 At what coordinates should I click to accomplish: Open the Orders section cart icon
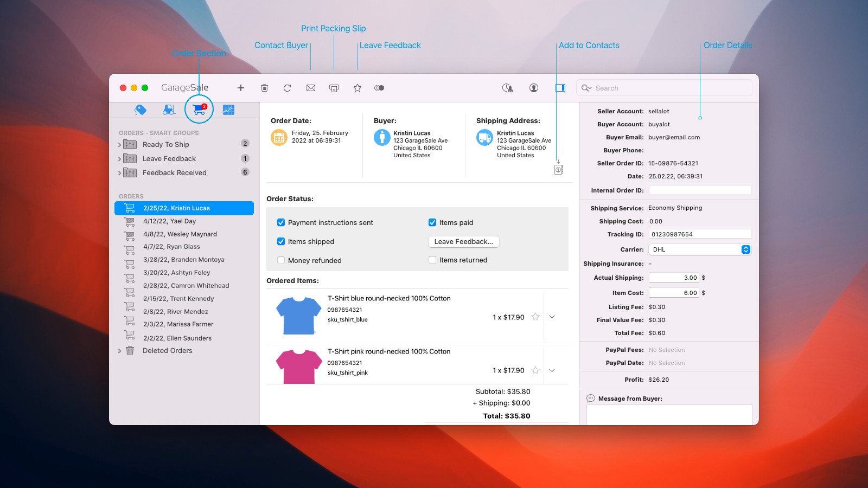tap(199, 110)
